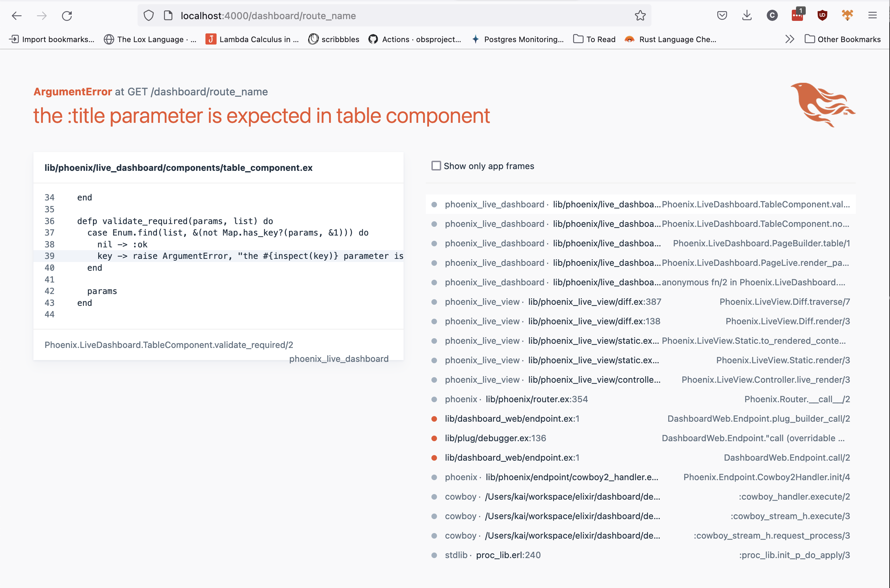The height and width of the screenshot is (588, 890).
Task: Bookmark this page with the star
Action: pyautogui.click(x=640, y=15)
